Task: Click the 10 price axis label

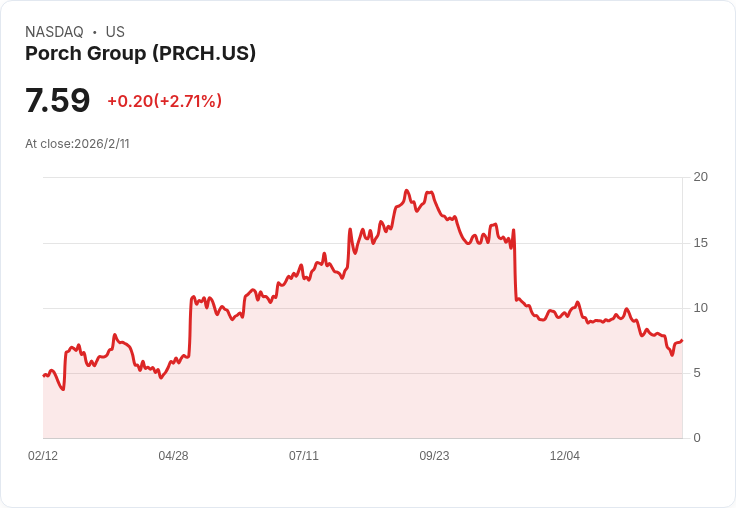Action: [x=700, y=308]
